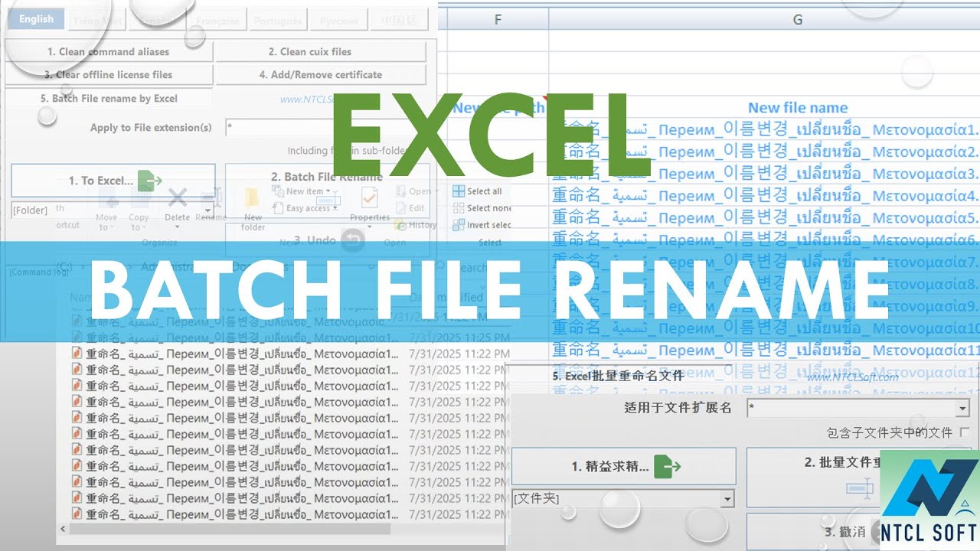Viewport: 980px width, 551px height.
Task: Click the Undo arrow icon on '3. Undo'
Action: click(351, 240)
